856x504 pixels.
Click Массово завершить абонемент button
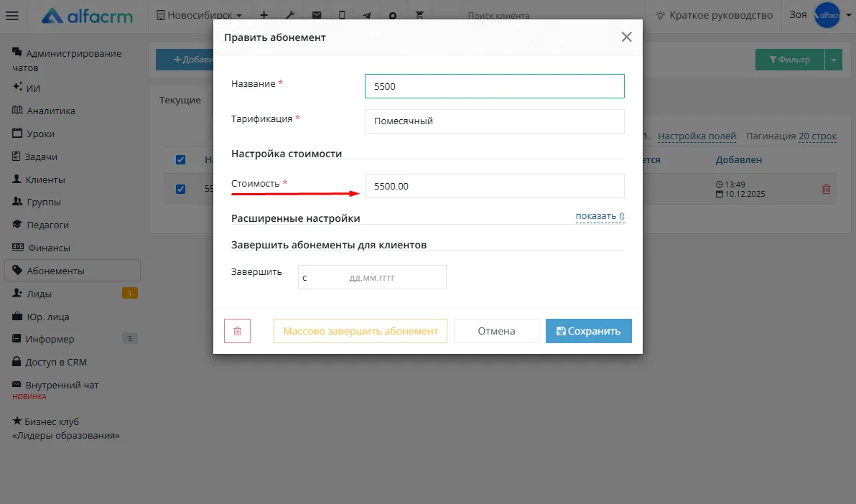360,331
